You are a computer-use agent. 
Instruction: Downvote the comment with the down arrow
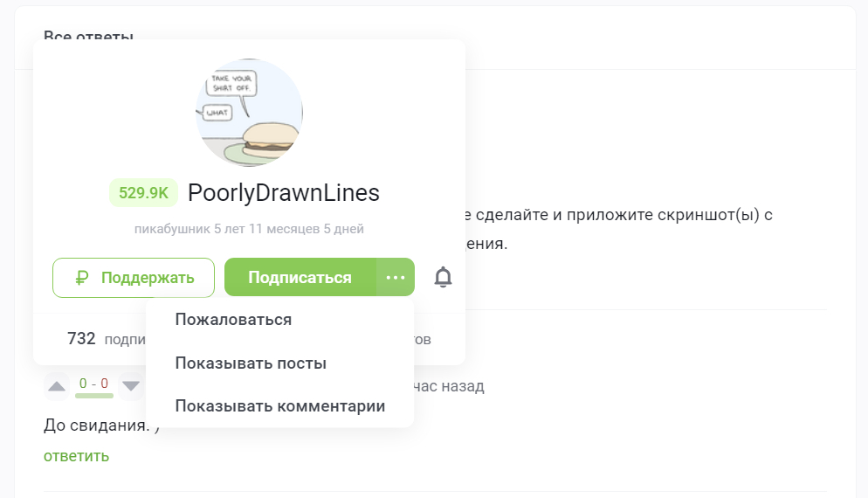click(x=131, y=385)
